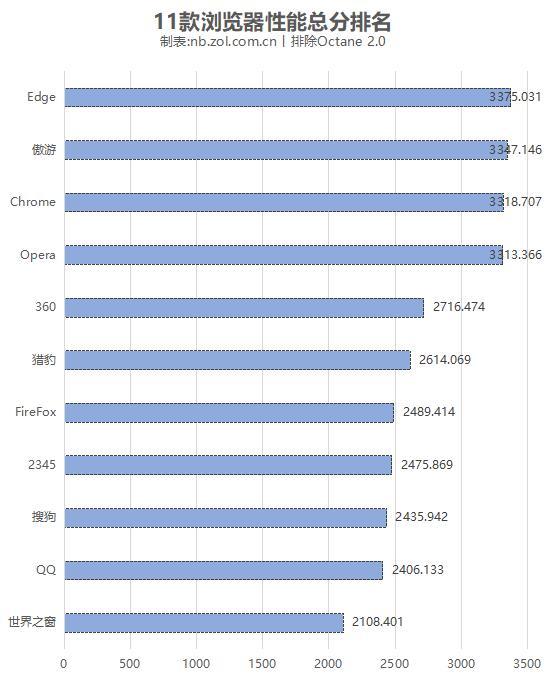The image size is (548, 682).
Task: Click the 搜狗 bar
Action: [x=226, y=518]
